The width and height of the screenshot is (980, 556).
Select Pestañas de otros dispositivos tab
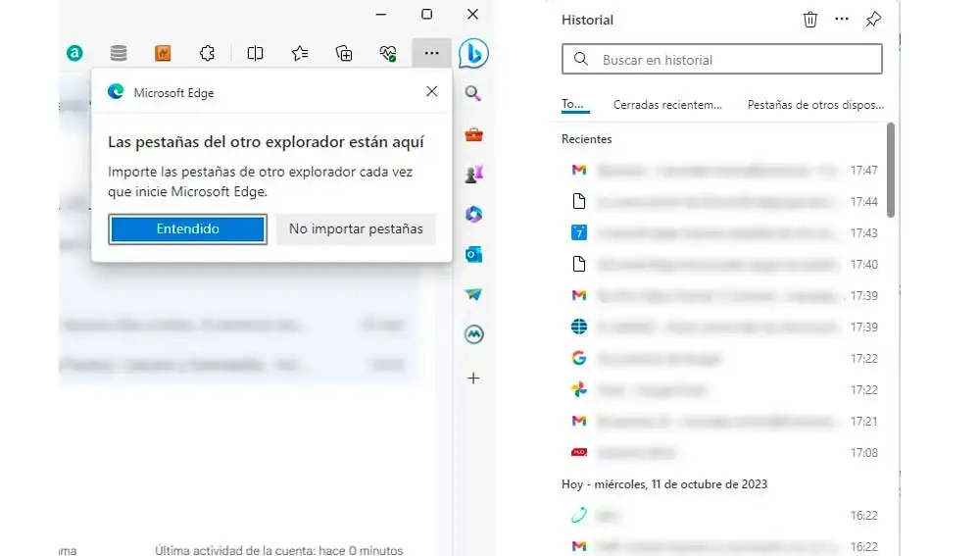(815, 105)
